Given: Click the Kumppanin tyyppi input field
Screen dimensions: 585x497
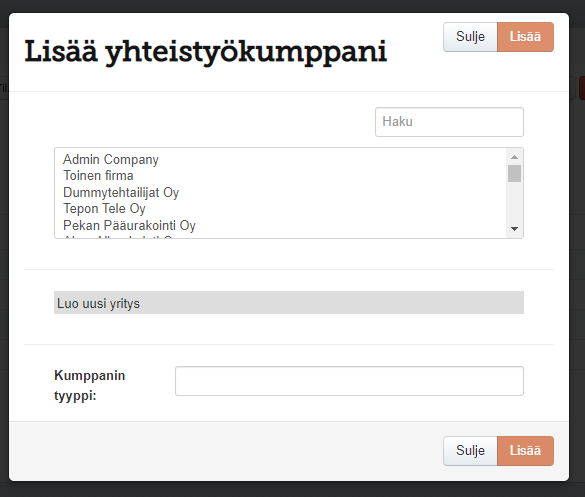Looking at the screenshot, I should point(349,381).
